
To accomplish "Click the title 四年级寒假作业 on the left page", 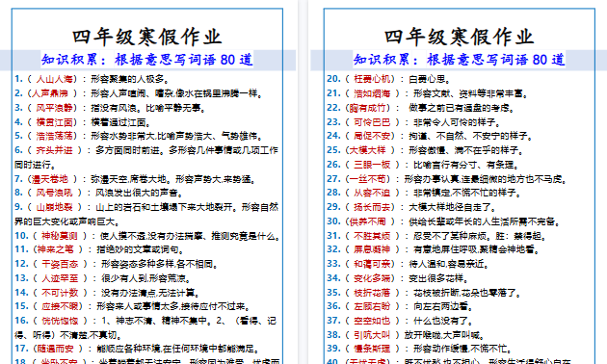I will click(147, 37).
